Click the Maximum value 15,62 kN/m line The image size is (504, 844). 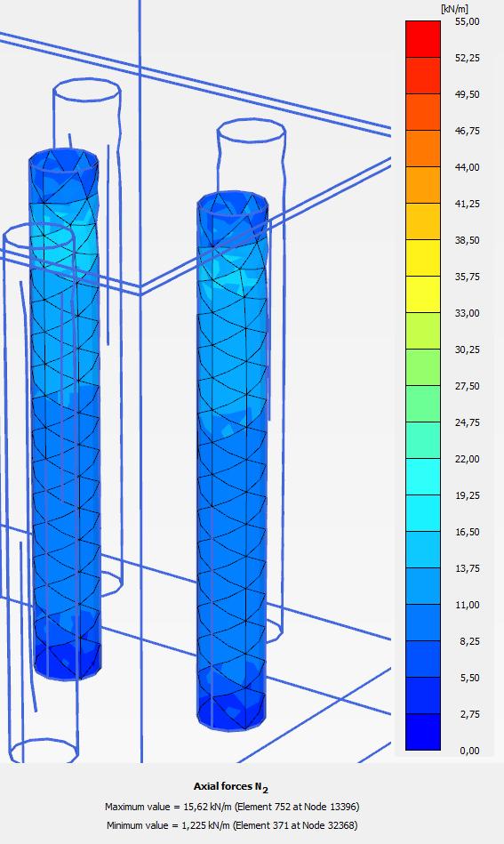232,807
